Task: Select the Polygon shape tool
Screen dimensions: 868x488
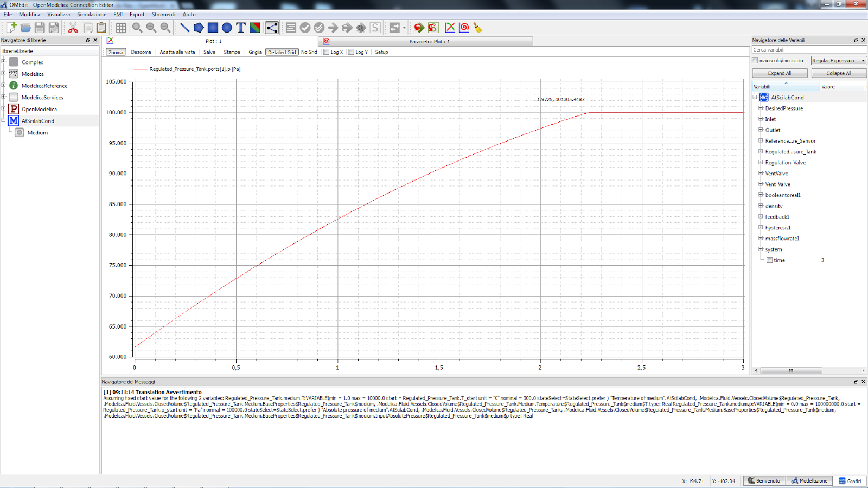Action: point(199,28)
